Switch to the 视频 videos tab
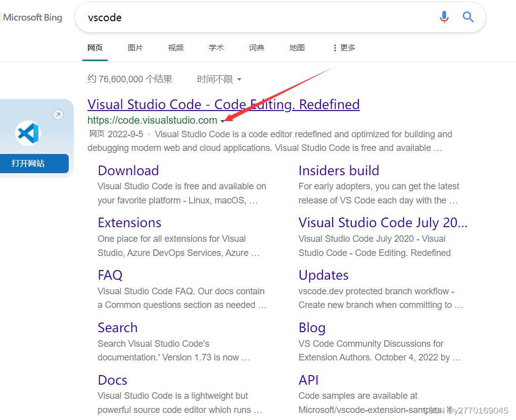The image size is (516, 420). pos(176,48)
